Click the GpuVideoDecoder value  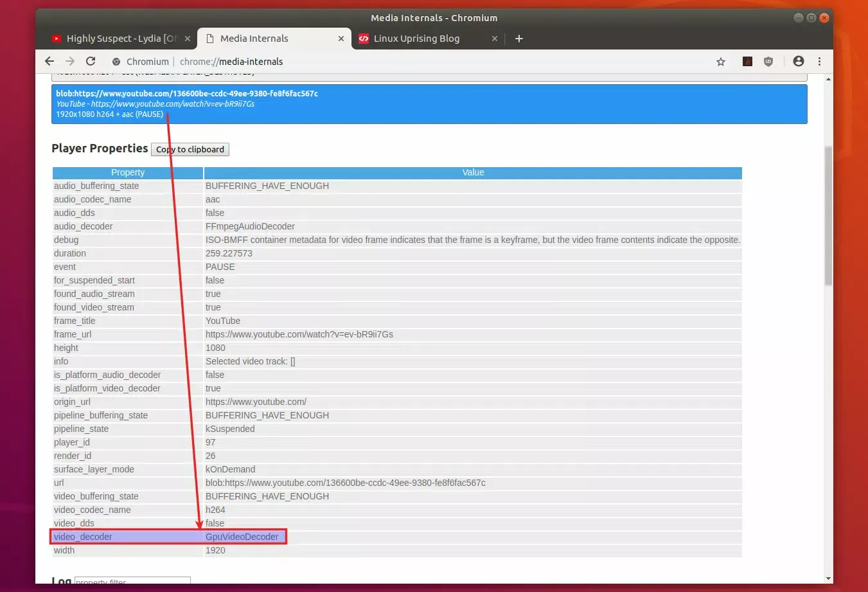pos(242,537)
